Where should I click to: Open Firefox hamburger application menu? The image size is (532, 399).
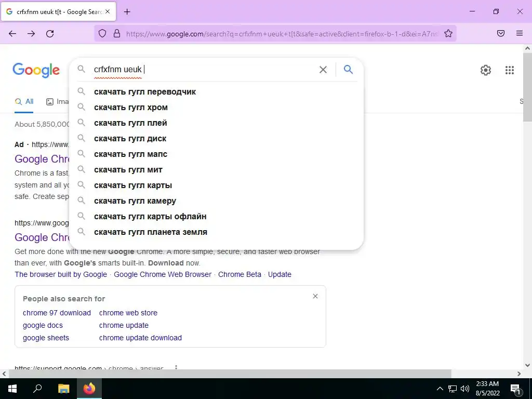click(x=520, y=33)
